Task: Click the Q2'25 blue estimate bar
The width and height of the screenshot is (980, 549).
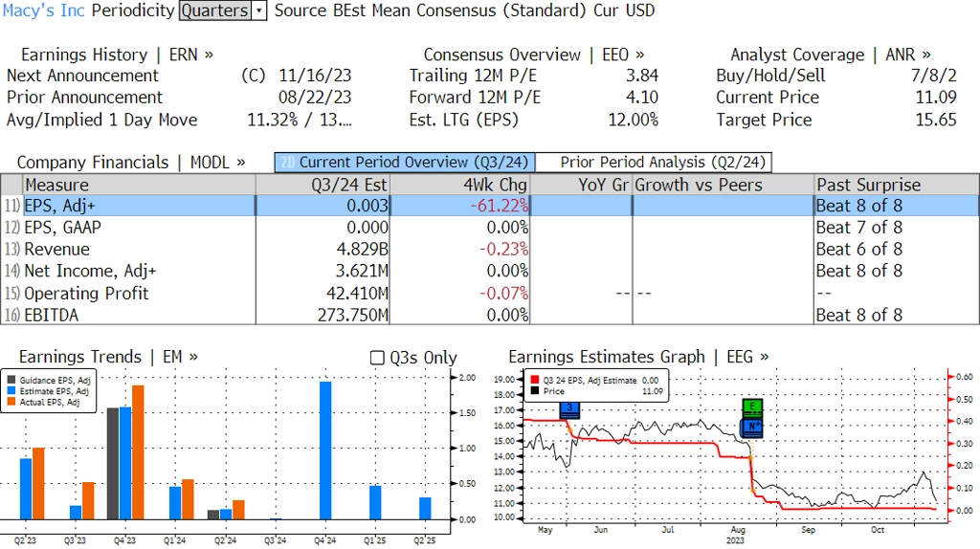Action: tap(425, 509)
